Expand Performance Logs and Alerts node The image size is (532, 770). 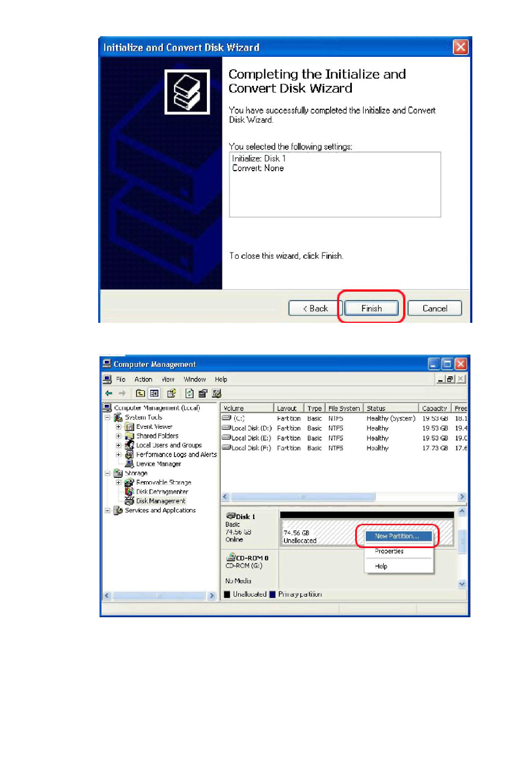[x=118, y=454]
